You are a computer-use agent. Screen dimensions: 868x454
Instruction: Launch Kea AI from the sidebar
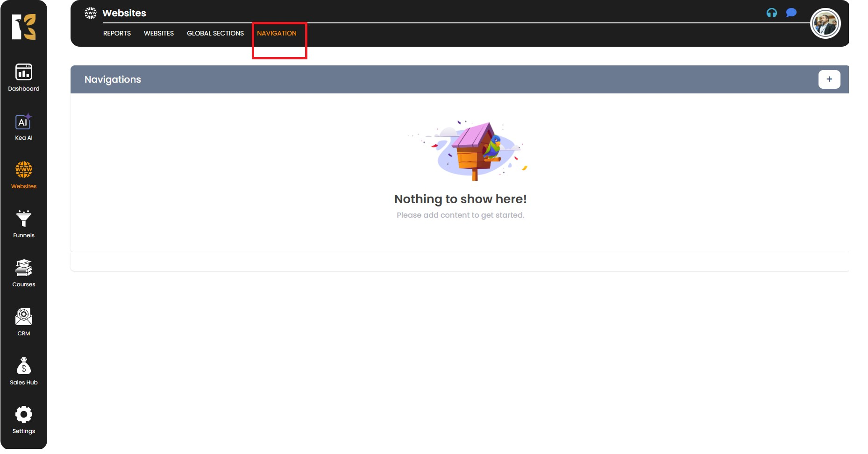24,127
